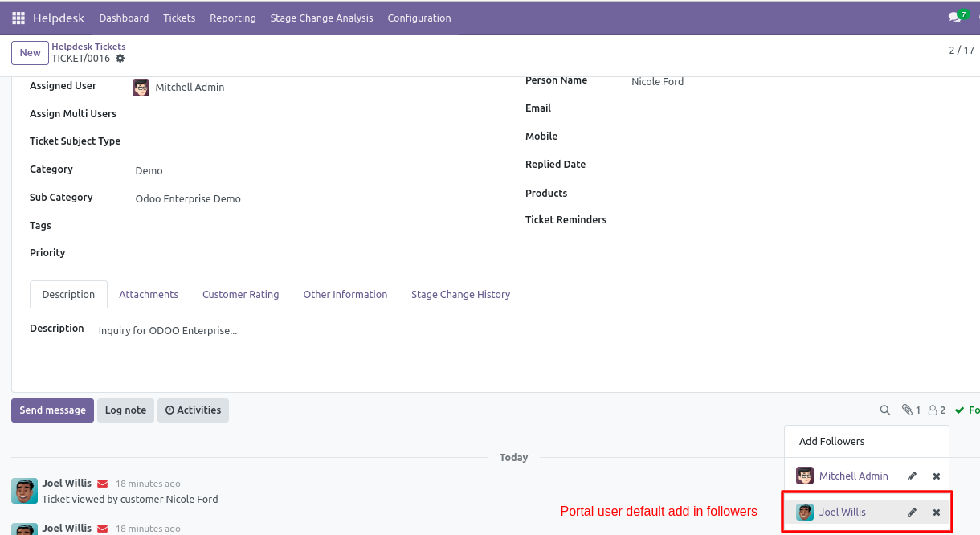Open Activities scheduler button
This screenshot has height=535, width=980.
coord(193,410)
